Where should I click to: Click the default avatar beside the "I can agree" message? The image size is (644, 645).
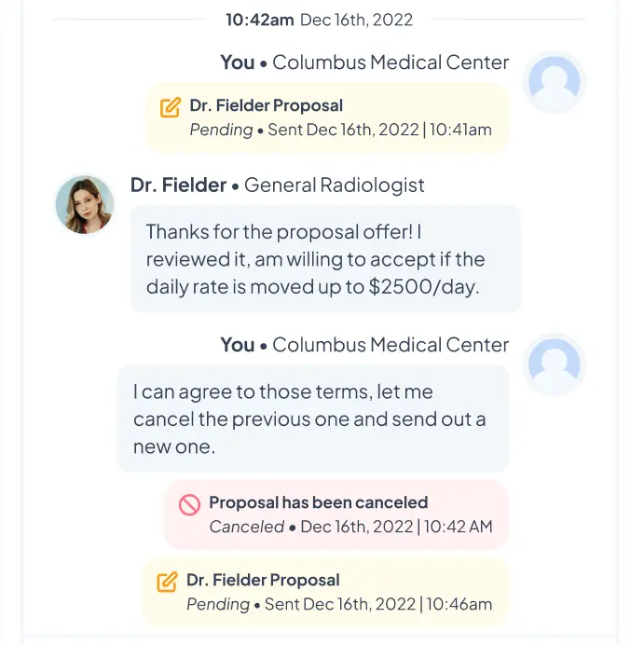pos(554,364)
